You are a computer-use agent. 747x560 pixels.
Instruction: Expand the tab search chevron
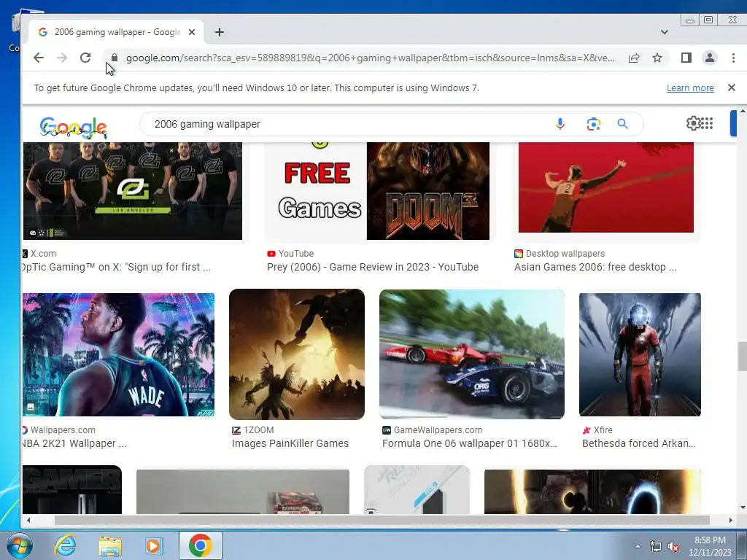tap(664, 32)
